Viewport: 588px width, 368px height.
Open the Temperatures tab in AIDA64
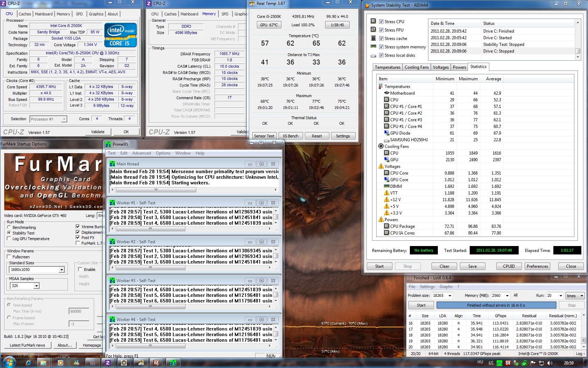[387, 67]
